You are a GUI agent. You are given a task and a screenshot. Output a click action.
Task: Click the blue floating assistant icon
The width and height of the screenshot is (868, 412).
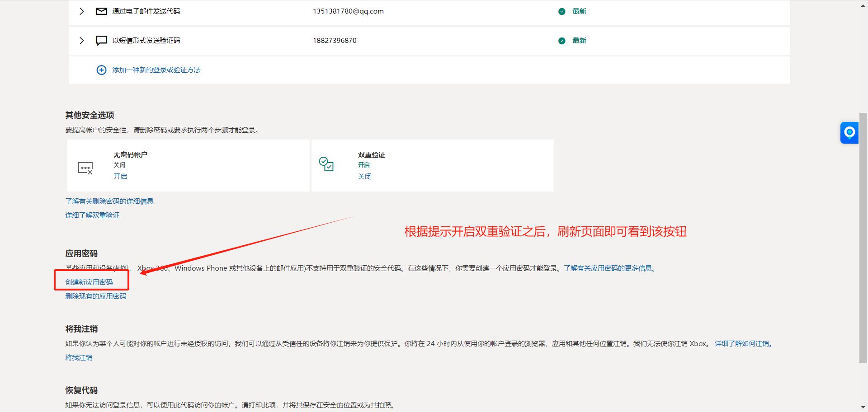(x=849, y=132)
